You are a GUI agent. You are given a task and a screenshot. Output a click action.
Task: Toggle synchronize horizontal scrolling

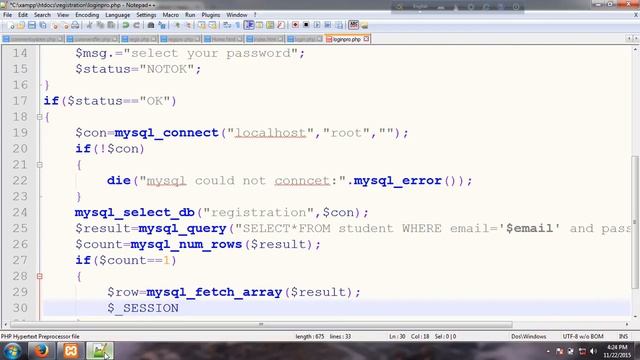coord(213,25)
